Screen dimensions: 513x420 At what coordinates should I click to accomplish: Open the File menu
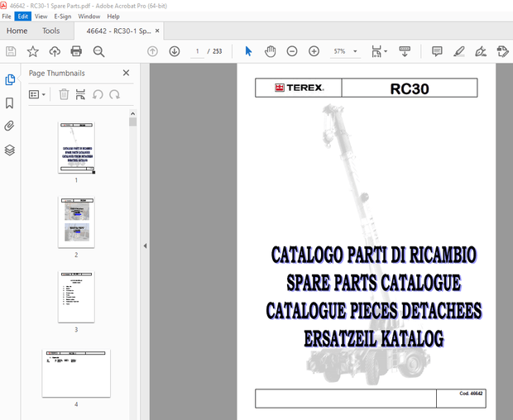pyautogui.click(x=7, y=17)
